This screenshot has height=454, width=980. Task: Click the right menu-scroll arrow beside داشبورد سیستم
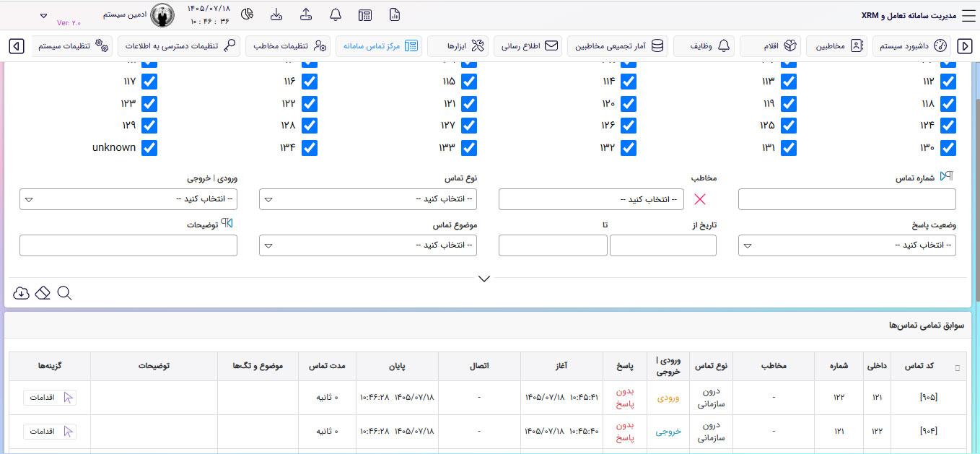click(x=964, y=46)
